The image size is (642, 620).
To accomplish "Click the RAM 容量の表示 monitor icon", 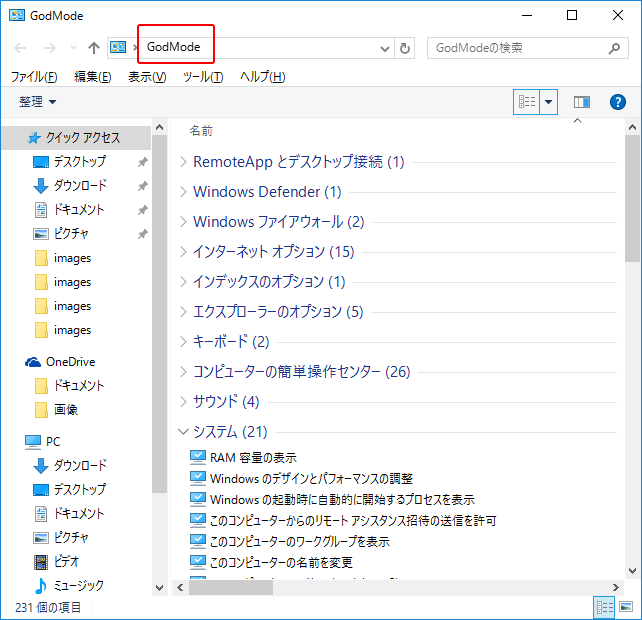I will click(x=197, y=457).
